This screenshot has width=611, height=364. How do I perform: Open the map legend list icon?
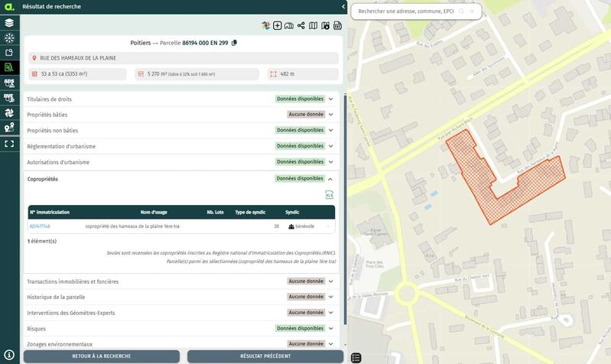(x=356, y=357)
